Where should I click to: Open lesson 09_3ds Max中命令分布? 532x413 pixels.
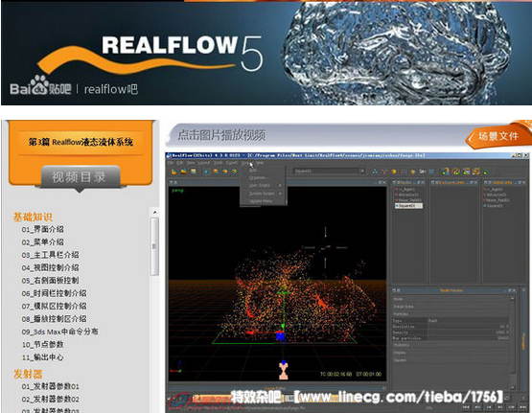[x=59, y=332]
